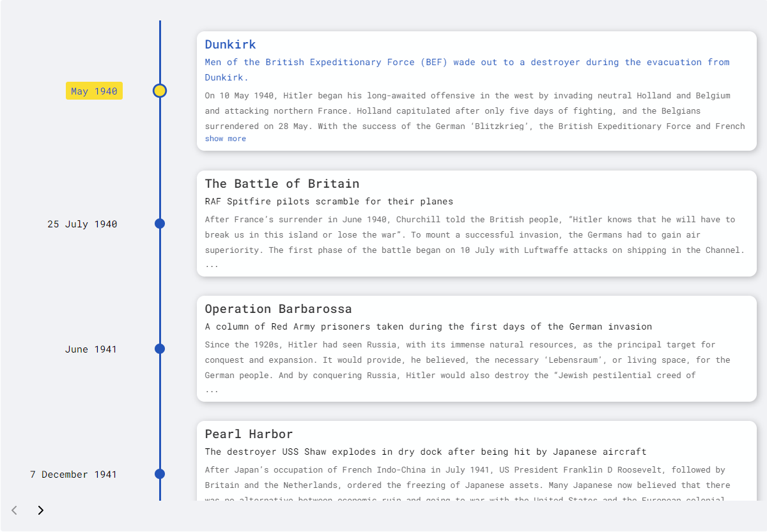
Task: Open the Operation Barbarossa title
Action: pos(278,308)
